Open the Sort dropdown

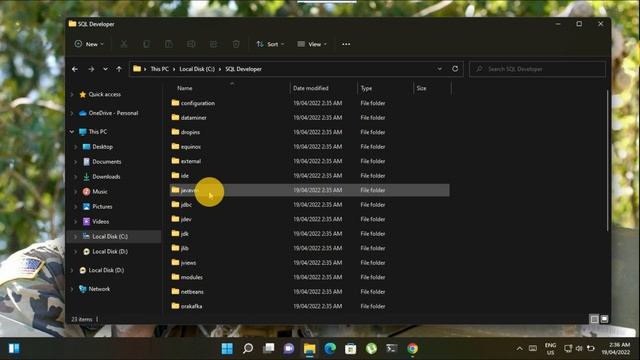click(x=270, y=44)
